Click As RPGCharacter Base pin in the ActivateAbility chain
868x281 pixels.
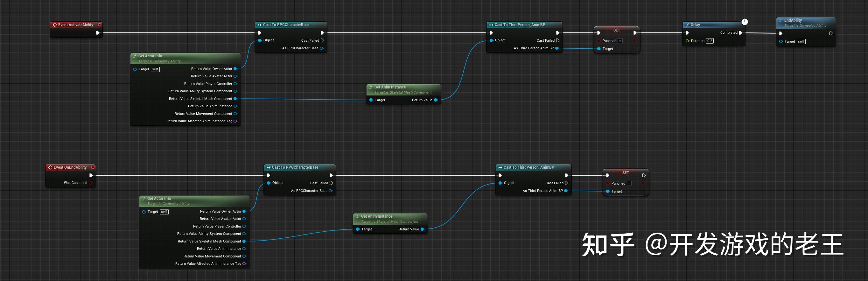pos(321,48)
